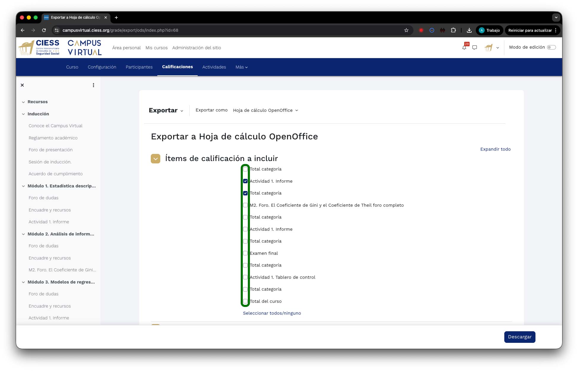This screenshot has width=588, height=371.
Task: Open course index three-dot options menu
Action: (x=93, y=85)
